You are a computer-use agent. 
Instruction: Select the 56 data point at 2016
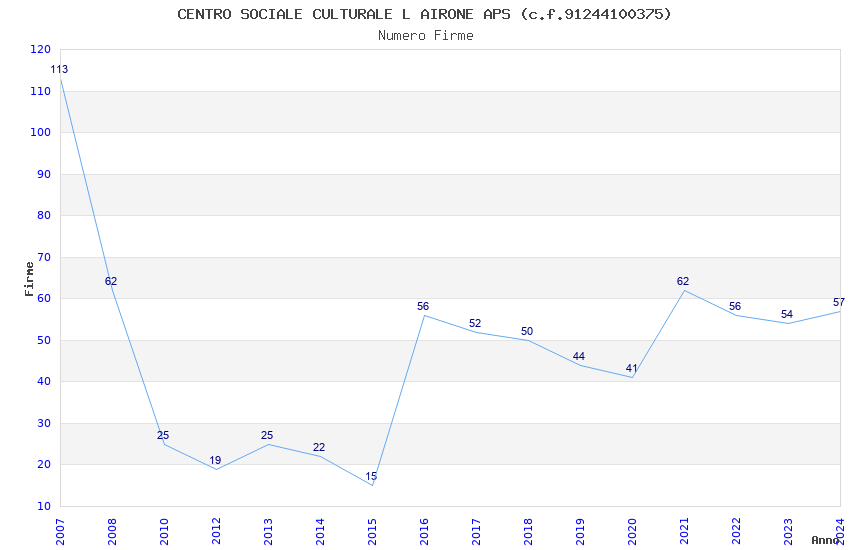[x=423, y=306]
